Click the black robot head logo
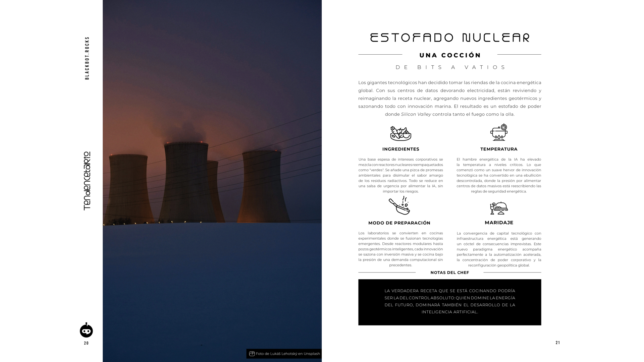This screenshot has width=644, height=362. (x=86, y=330)
